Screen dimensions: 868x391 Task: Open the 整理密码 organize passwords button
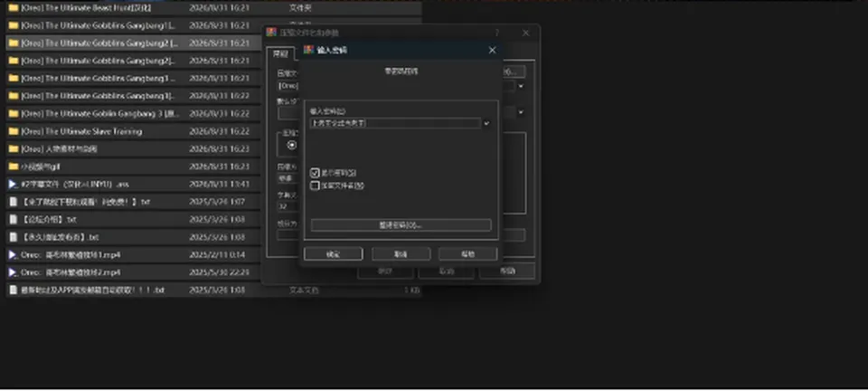tap(401, 225)
